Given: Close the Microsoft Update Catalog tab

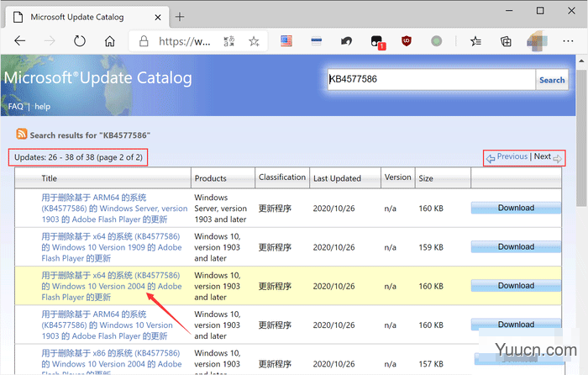Looking at the screenshot, I should click(x=158, y=18).
